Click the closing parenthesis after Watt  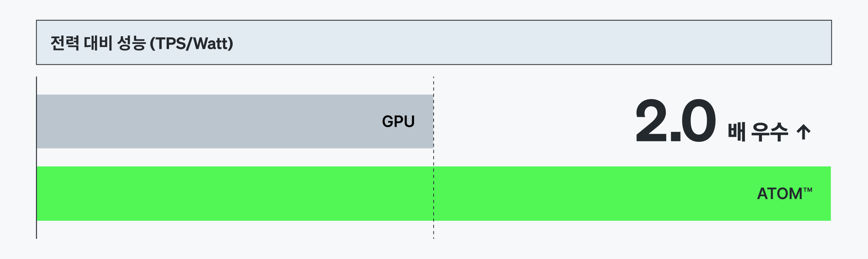coord(231,44)
